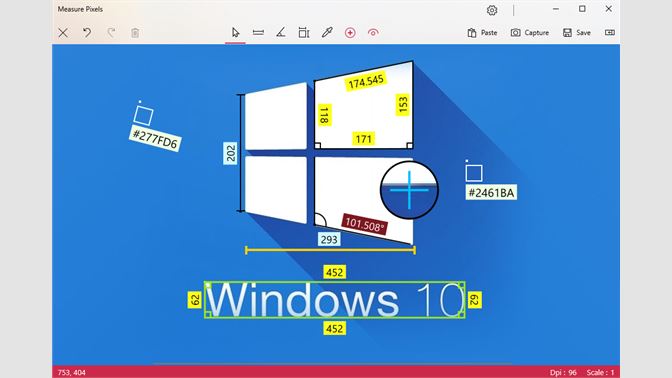Select the pointer cursor tool
672x378 pixels.
coord(235,33)
